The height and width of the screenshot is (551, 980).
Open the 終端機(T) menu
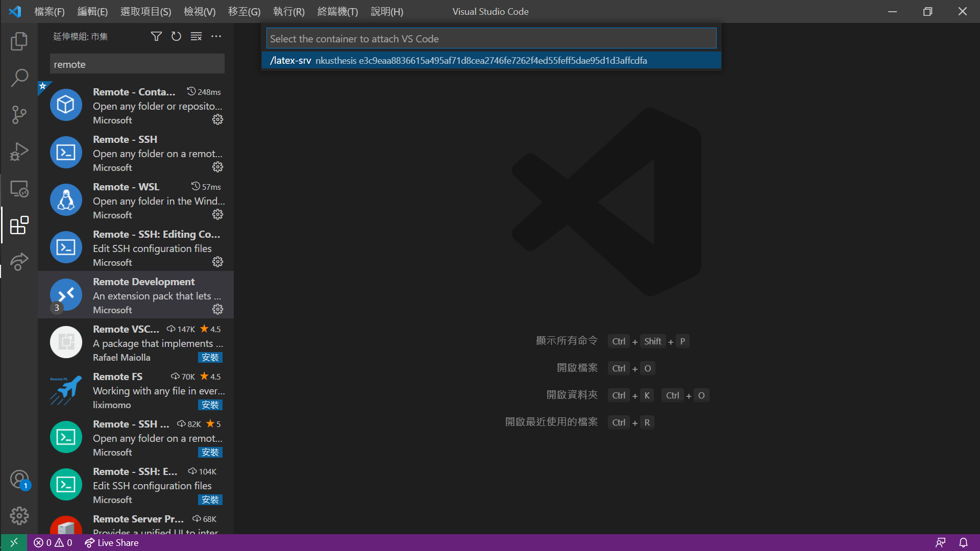pyautogui.click(x=337, y=11)
